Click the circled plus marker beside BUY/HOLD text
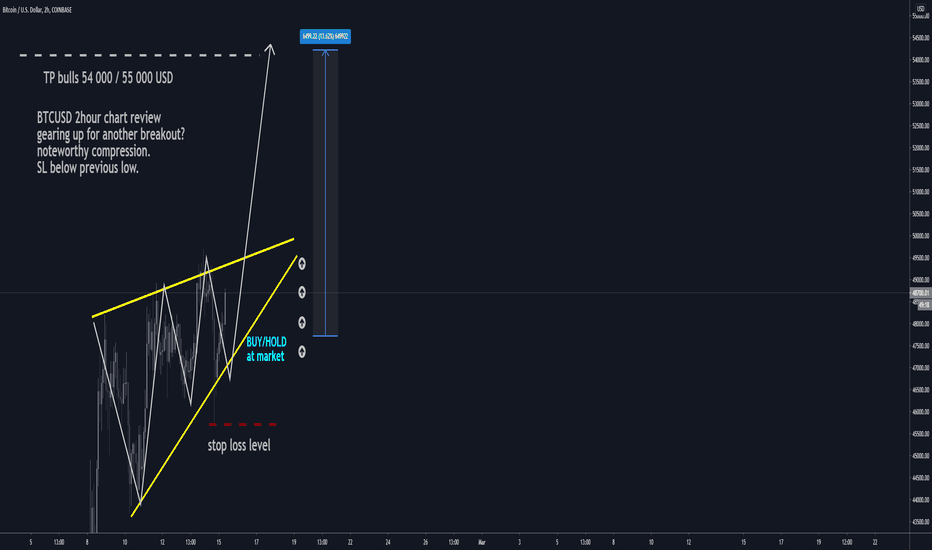Screen dimensions: 932x550 (x=302, y=322)
